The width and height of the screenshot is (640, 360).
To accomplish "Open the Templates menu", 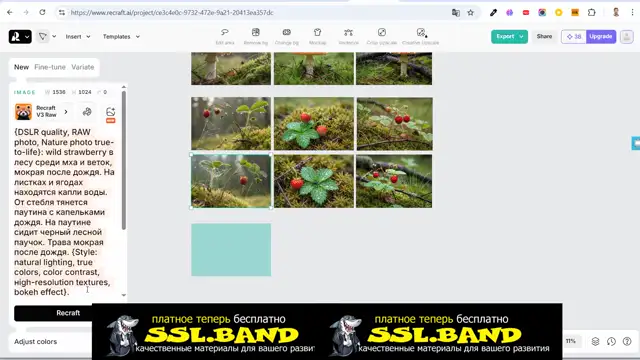I will pos(121,37).
